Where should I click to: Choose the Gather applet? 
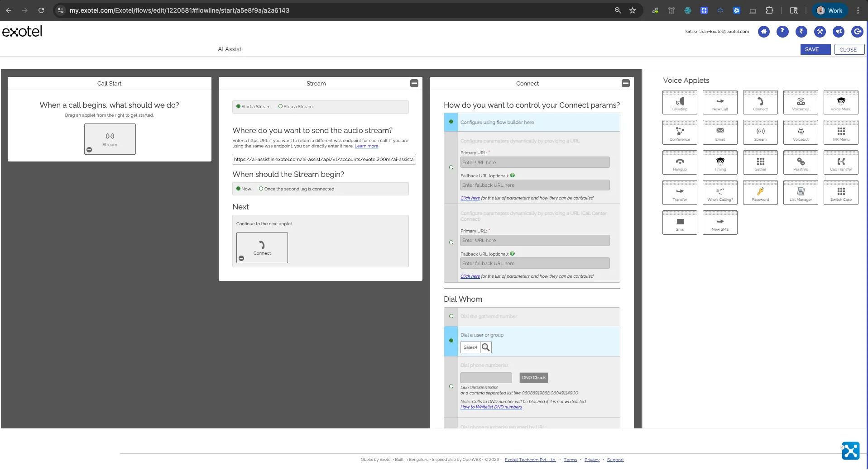760,162
